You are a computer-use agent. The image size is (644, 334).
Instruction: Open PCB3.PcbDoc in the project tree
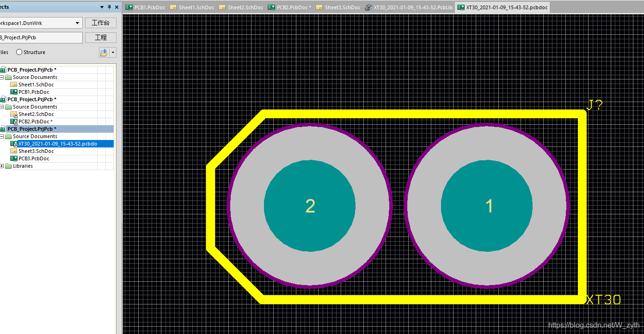click(x=33, y=158)
